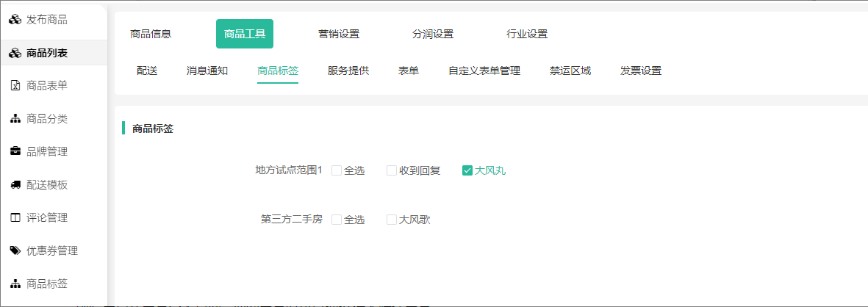The width and height of the screenshot is (868, 307).
Task: Open the 营销设置 tab
Action: pos(339,34)
